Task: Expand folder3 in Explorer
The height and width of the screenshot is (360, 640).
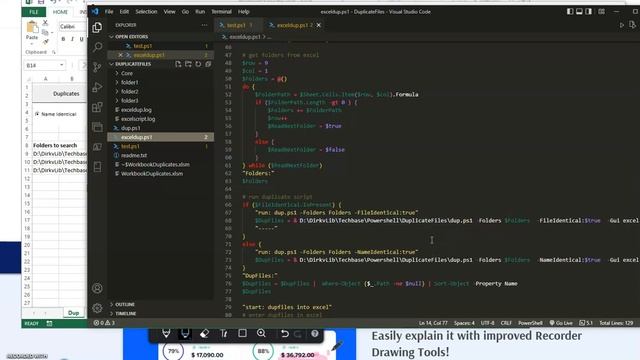Action: click(x=117, y=100)
